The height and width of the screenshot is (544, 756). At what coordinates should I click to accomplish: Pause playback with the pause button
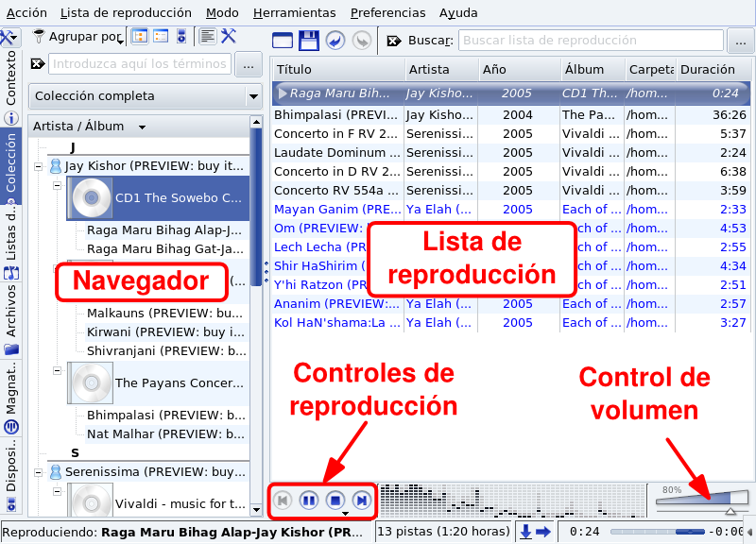309,500
